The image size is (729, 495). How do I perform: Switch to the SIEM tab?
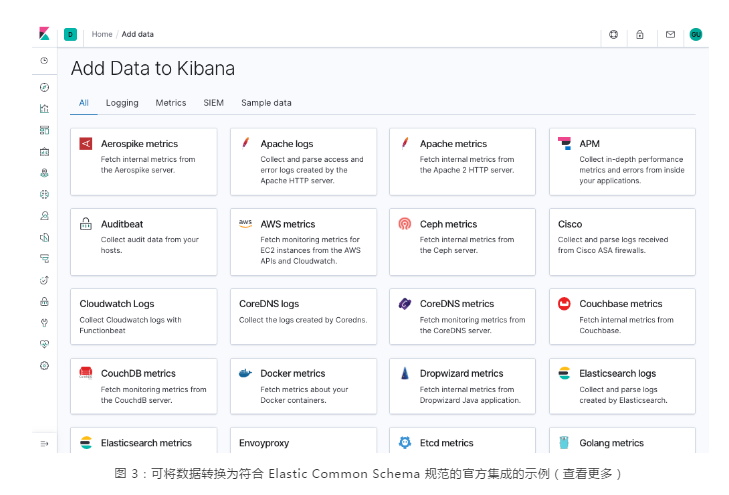coord(213,103)
